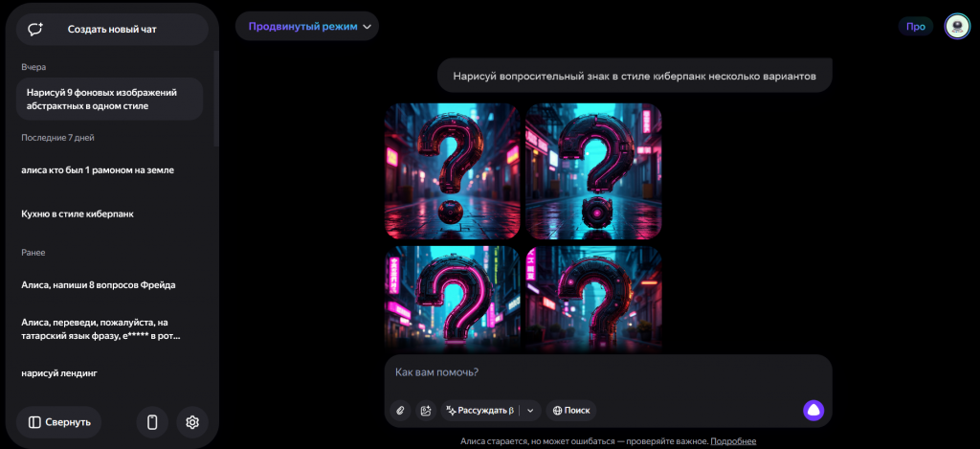
Task: Create a new chat with Создать новый чат
Action: (112, 29)
